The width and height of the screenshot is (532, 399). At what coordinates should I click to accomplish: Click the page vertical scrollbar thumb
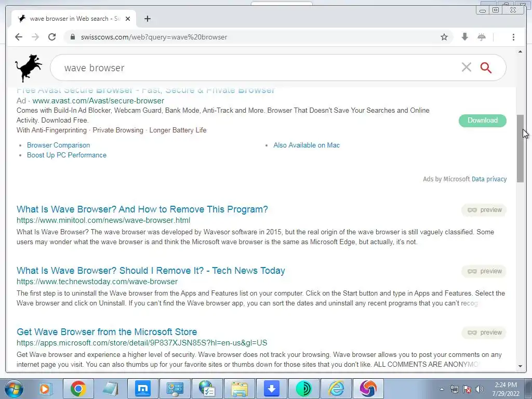[x=520, y=149]
